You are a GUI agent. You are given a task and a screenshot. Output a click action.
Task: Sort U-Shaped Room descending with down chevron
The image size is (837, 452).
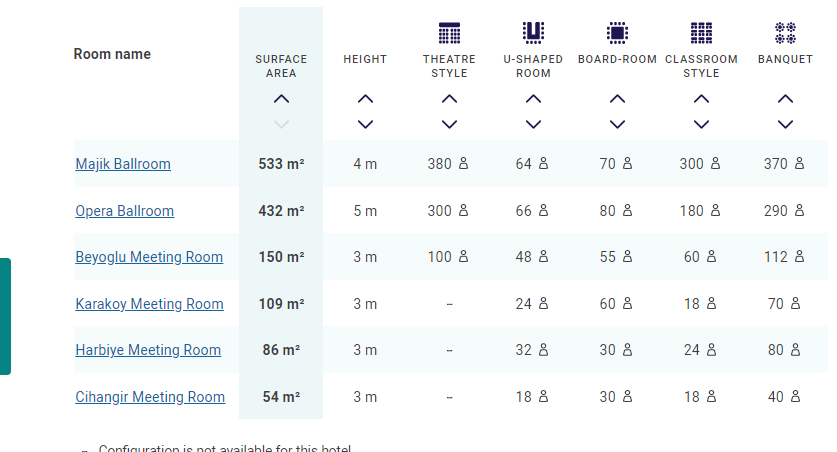point(533,124)
